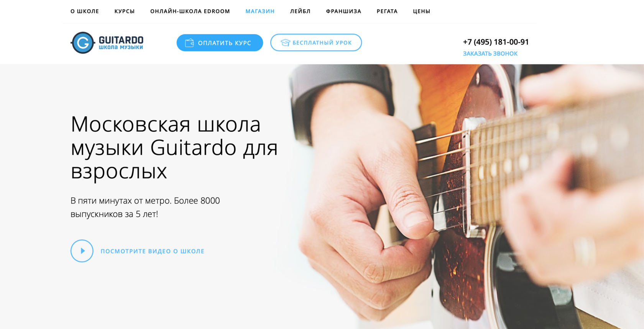This screenshot has width=644, height=329.
Task: Open the Франшиза navigation item
Action: (x=343, y=11)
